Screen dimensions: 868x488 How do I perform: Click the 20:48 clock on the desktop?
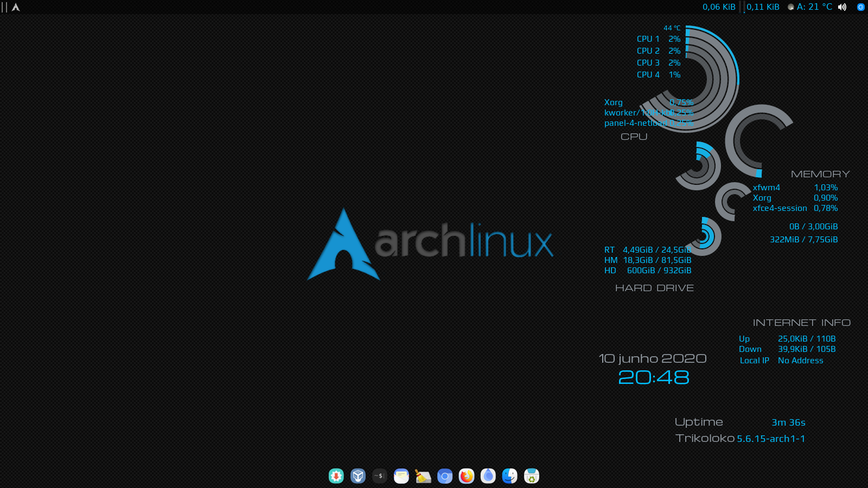pos(654,377)
